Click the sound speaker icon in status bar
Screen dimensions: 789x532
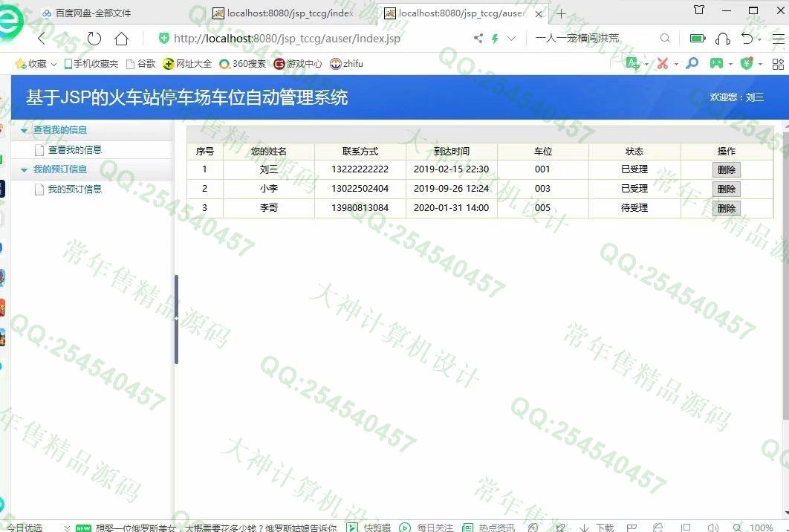[712, 528]
